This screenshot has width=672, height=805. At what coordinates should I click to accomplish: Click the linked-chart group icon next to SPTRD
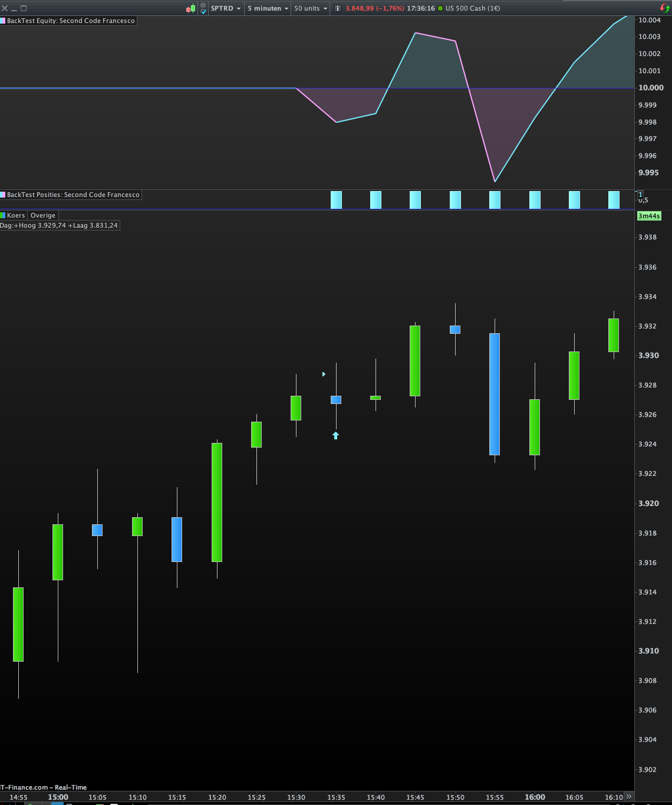(203, 8)
